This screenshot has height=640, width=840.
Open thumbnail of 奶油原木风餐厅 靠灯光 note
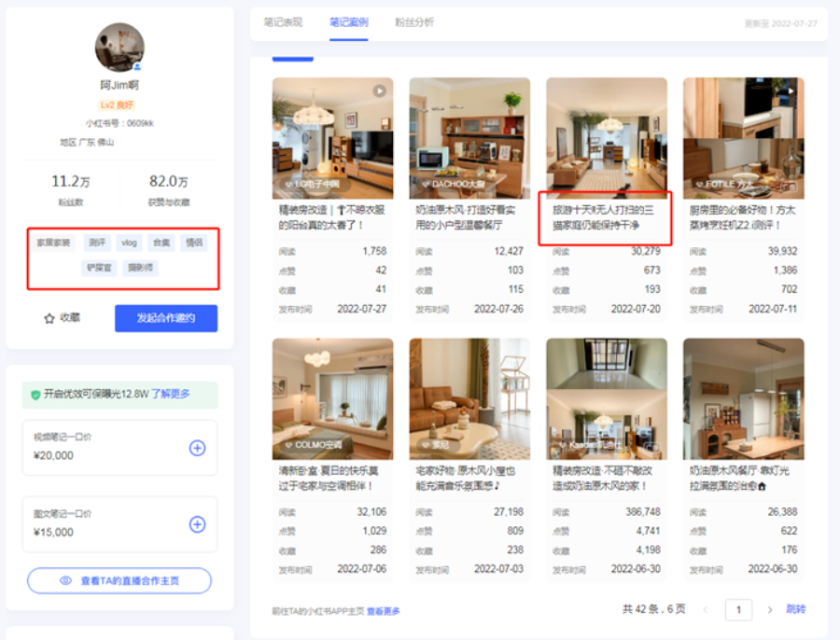(x=744, y=399)
